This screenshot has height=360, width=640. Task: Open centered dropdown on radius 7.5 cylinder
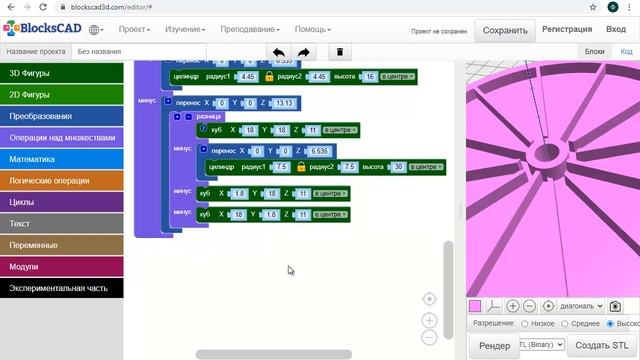coord(426,167)
